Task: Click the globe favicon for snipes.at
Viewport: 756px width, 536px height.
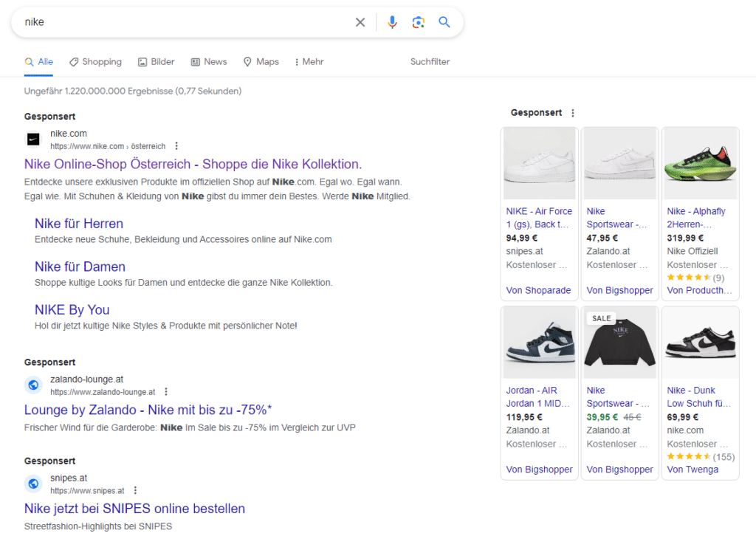Action: 33,484
